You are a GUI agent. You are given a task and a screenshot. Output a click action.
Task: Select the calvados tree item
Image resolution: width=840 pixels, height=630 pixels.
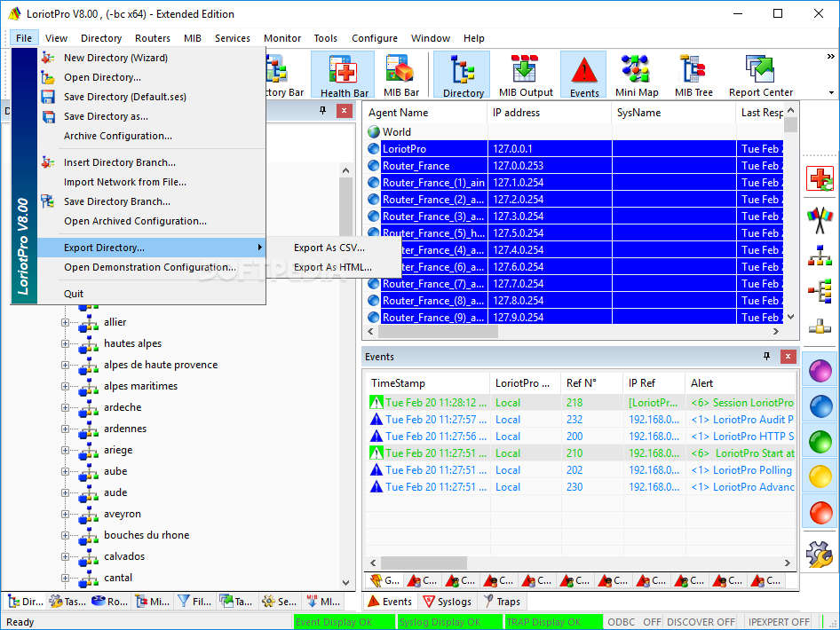click(x=124, y=556)
